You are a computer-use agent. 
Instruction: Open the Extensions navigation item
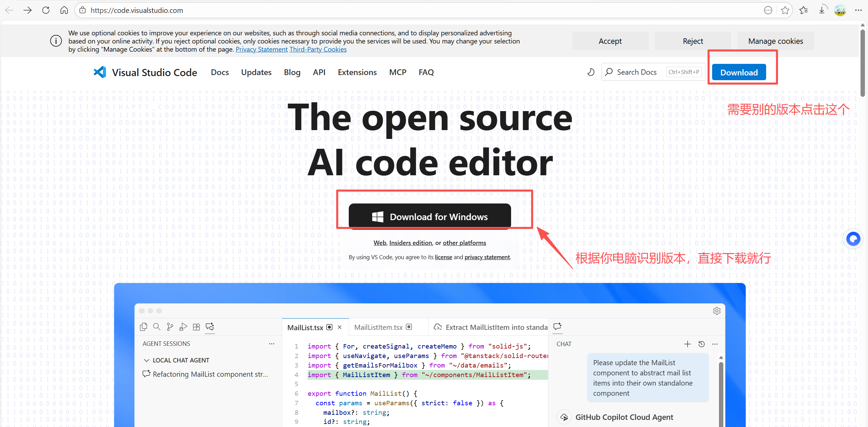357,72
